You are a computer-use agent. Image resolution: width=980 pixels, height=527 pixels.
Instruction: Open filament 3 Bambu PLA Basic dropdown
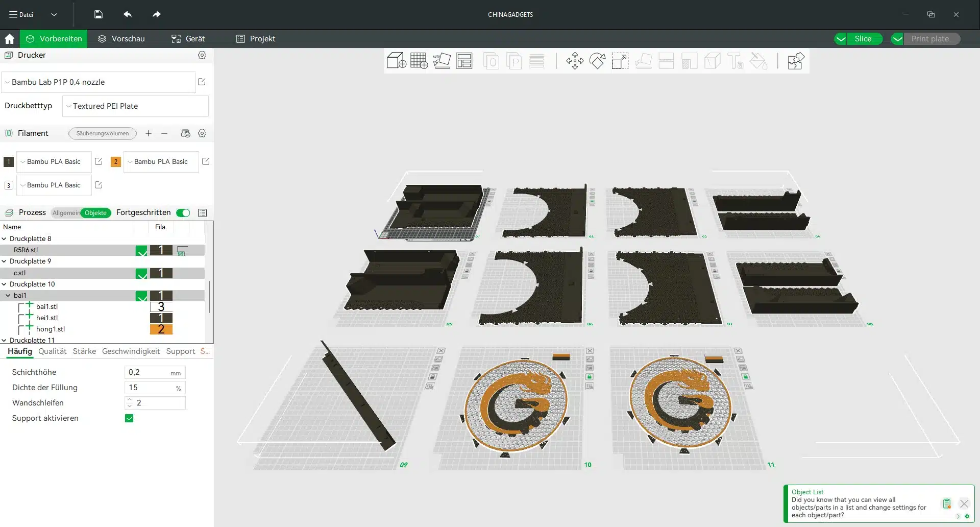[x=54, y=185]
